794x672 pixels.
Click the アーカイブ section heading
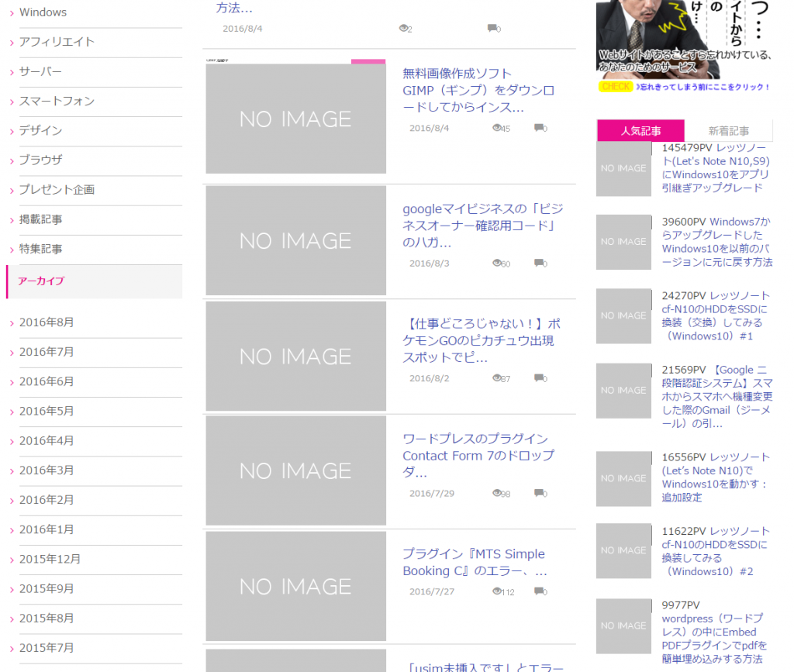41,281
